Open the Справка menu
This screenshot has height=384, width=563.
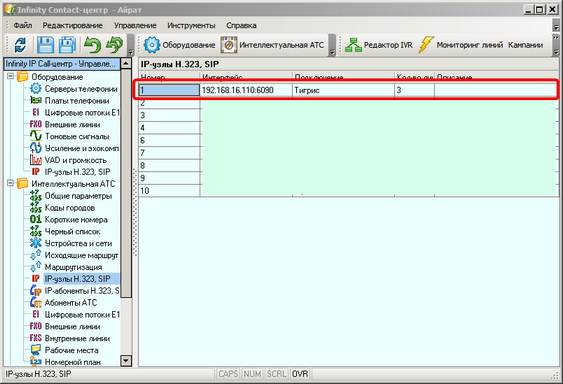click(x=241, y=26)
